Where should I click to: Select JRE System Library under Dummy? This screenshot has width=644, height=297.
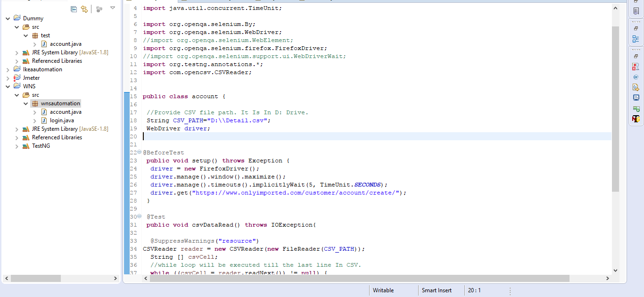coord(70,52)
